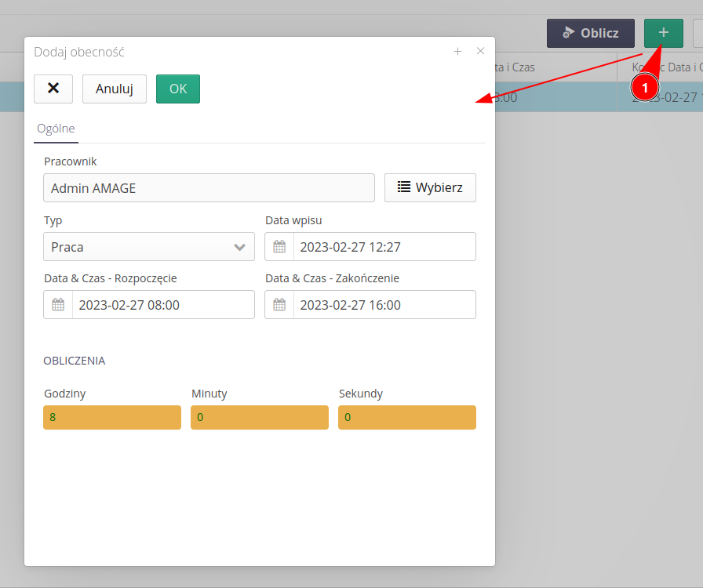Select the Sekundy calculation field
The height and width of the screenshot is (588, 703).
pyautogui.click(x=406, y=417)
